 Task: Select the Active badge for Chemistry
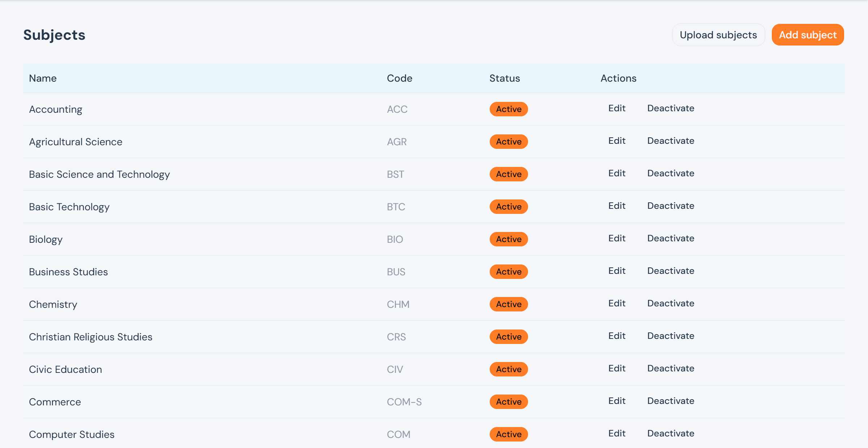[x=509, y=304]
